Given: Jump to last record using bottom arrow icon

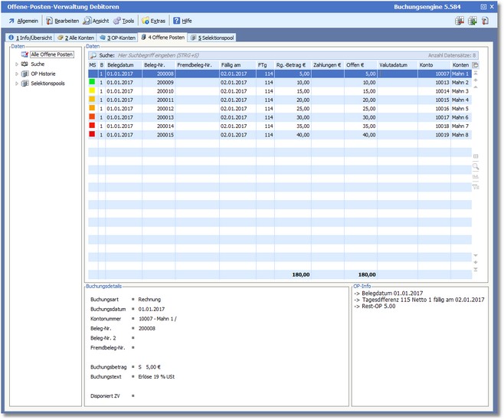Looking at the screenshot, I should pos(476,270).
